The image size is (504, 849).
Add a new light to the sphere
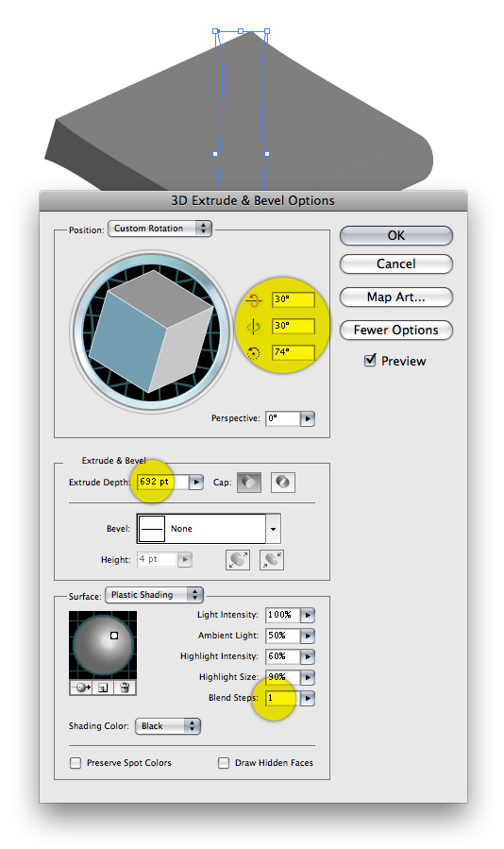[103, 688]
